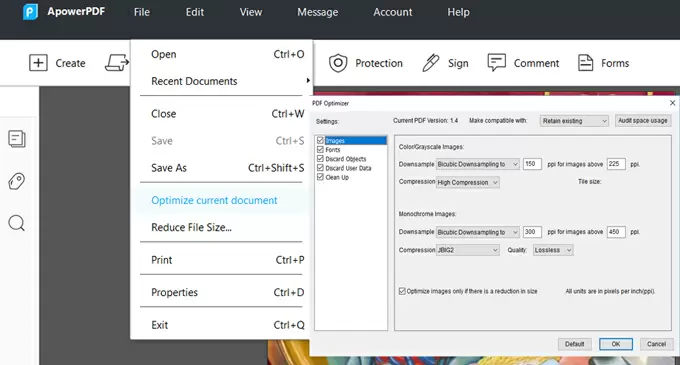Choose Save As menu entry
The image size is (680, 365).
pyautogui.click(x=222, y=168)
